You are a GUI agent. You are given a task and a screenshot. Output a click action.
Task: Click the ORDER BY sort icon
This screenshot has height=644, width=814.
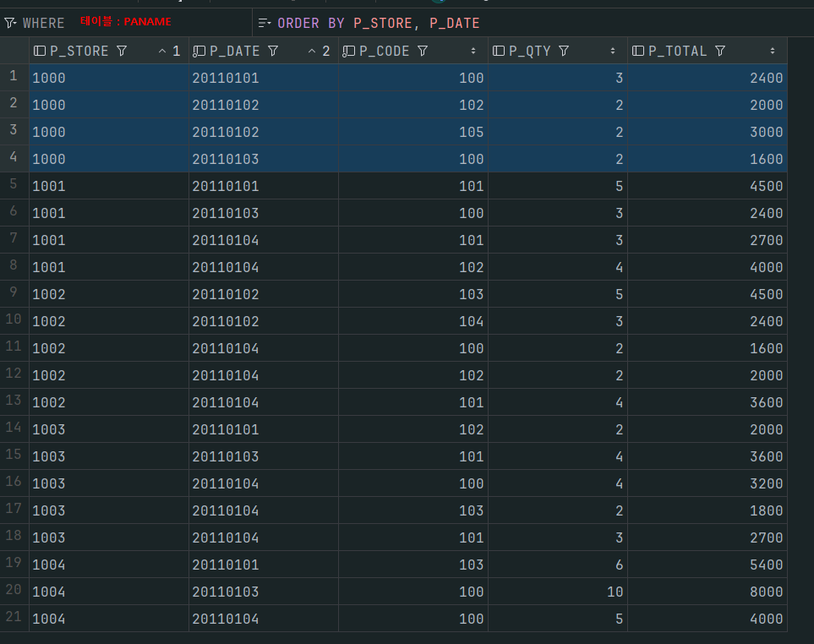tap(265, 23)
